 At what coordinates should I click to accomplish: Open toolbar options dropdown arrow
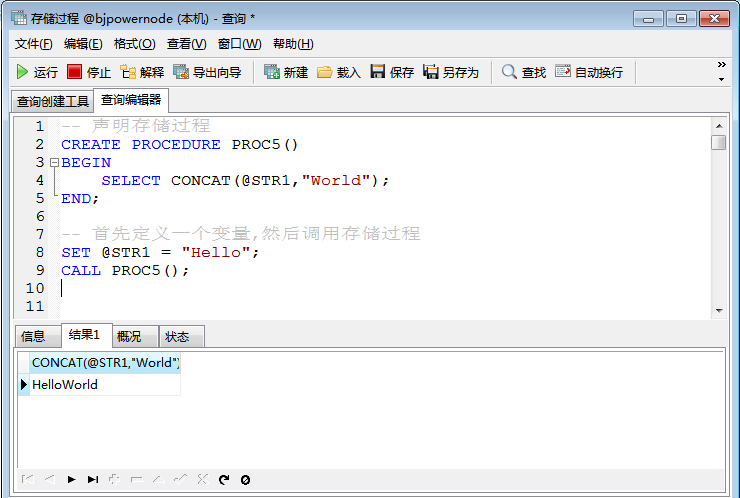722,79
